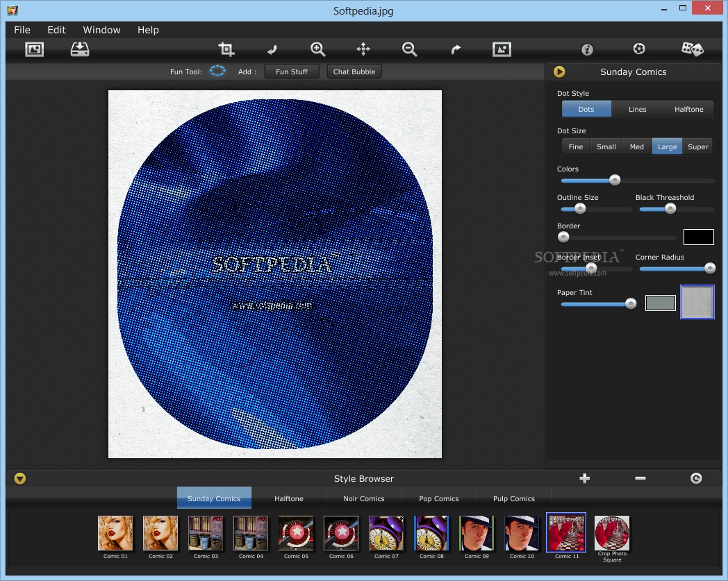Switch to the Halftone style tab
728x581 pixels.
tap(289, 498)
